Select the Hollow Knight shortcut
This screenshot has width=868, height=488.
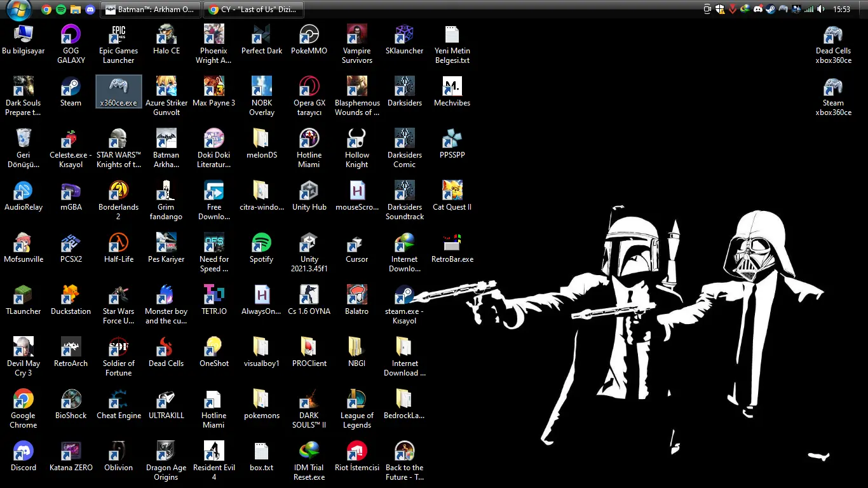pos(357,148)
